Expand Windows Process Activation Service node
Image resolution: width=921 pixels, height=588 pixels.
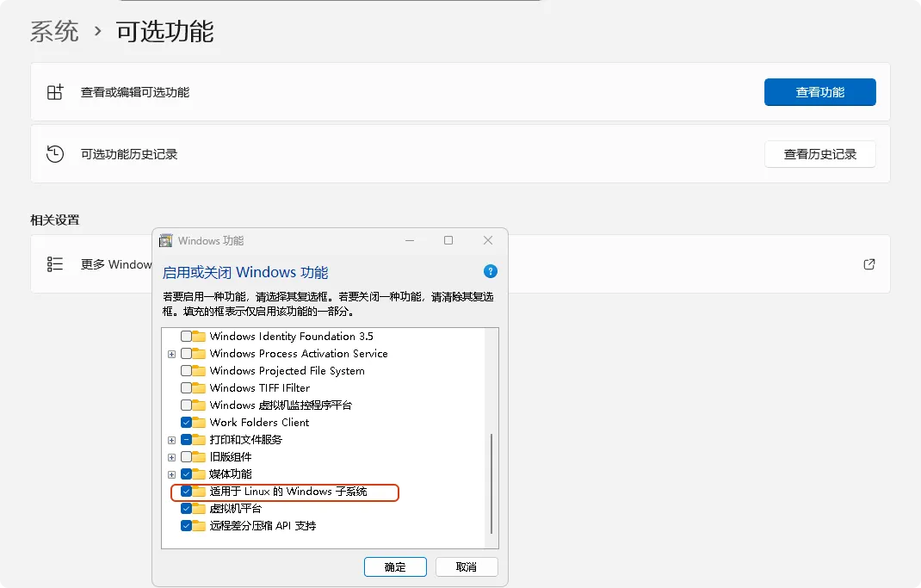[171, 354]
